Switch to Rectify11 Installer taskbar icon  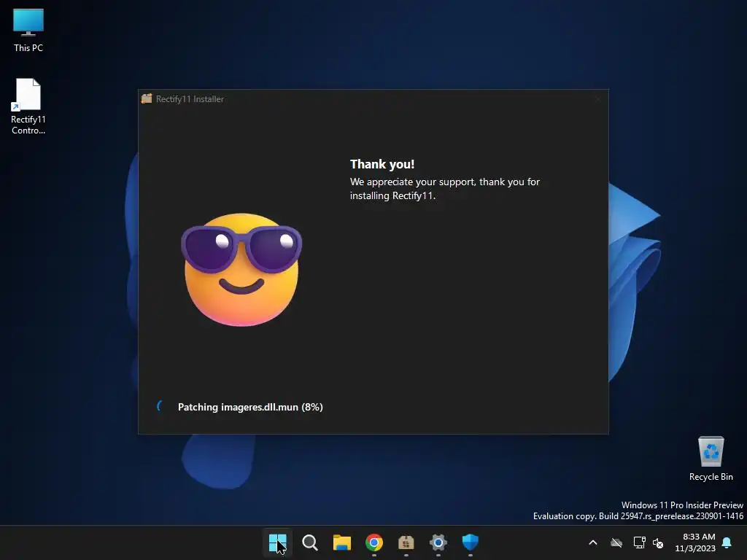click(x=406, y=542)
